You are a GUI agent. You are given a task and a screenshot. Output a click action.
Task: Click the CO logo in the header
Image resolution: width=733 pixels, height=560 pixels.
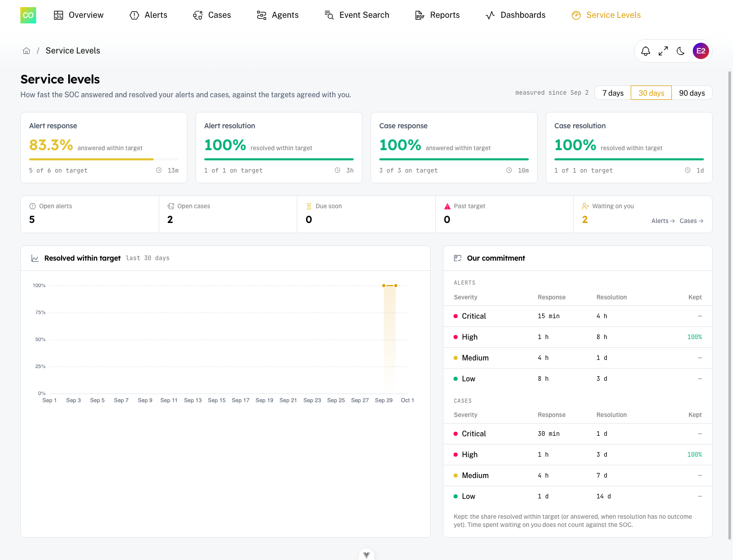[x=28, y=15]
